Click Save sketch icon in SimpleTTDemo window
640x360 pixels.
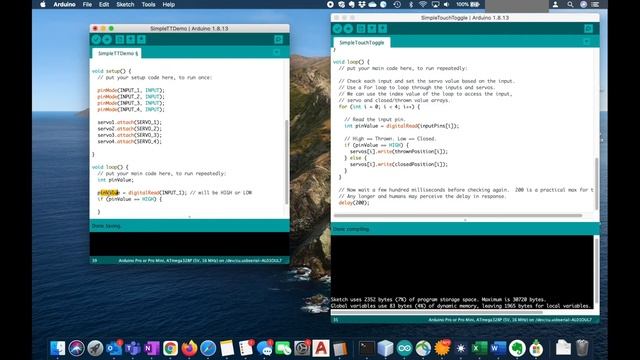141,40
